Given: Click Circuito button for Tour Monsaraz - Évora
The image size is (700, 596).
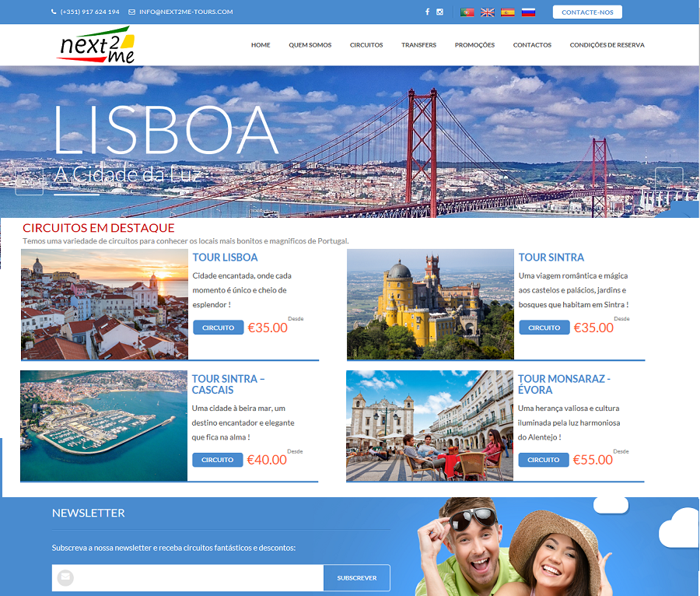Looking at the screenshot, I should [x=544, y=459].
